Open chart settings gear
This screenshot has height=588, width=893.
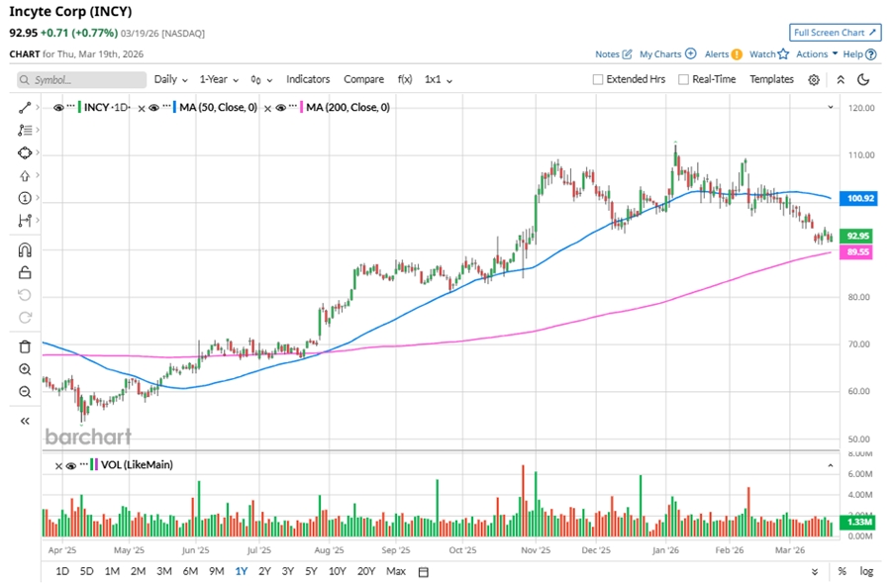click(x=814, y=80)
